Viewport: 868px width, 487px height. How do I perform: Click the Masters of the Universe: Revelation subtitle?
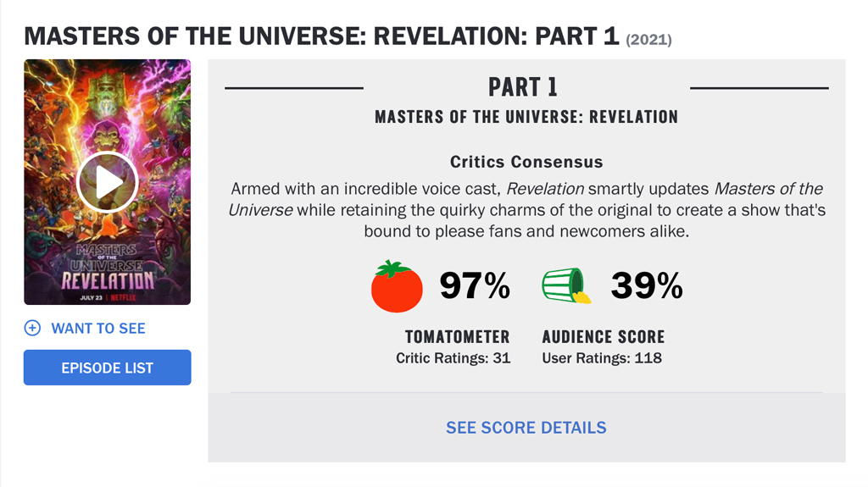point(526,117)
